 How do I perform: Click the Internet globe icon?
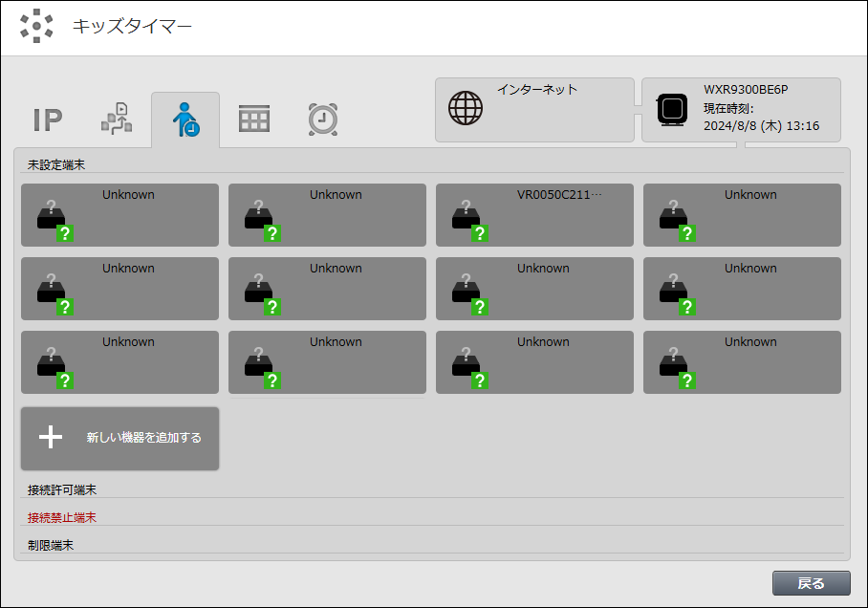point(466,109)
